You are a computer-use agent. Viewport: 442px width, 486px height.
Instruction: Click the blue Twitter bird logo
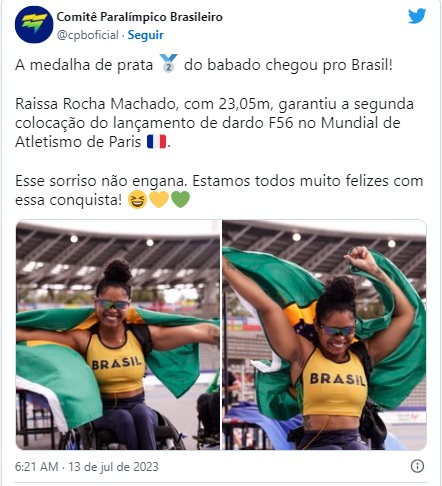tap(417, 16)
